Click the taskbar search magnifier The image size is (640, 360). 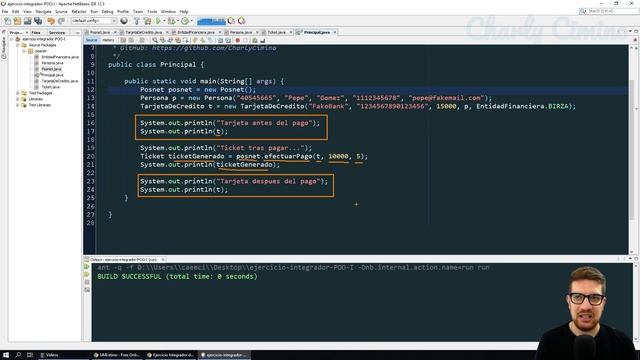pyautogui.click(x=18, y=355)
